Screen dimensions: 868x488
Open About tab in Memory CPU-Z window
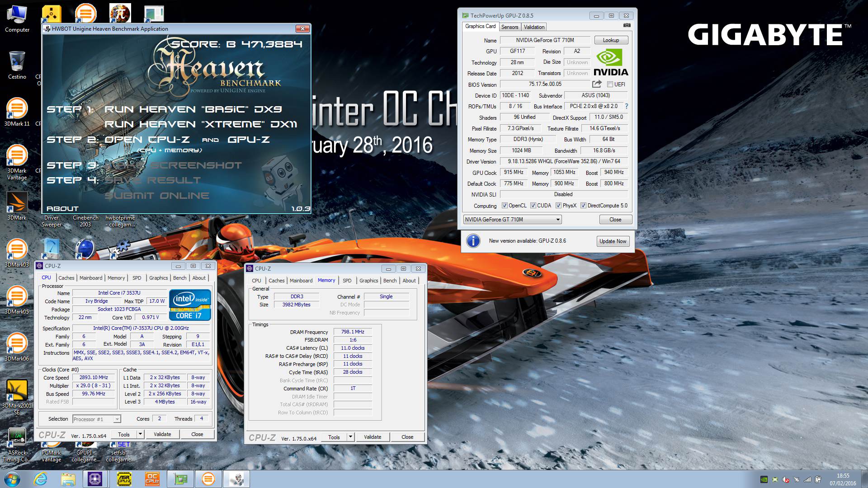(x=409, y=281)
